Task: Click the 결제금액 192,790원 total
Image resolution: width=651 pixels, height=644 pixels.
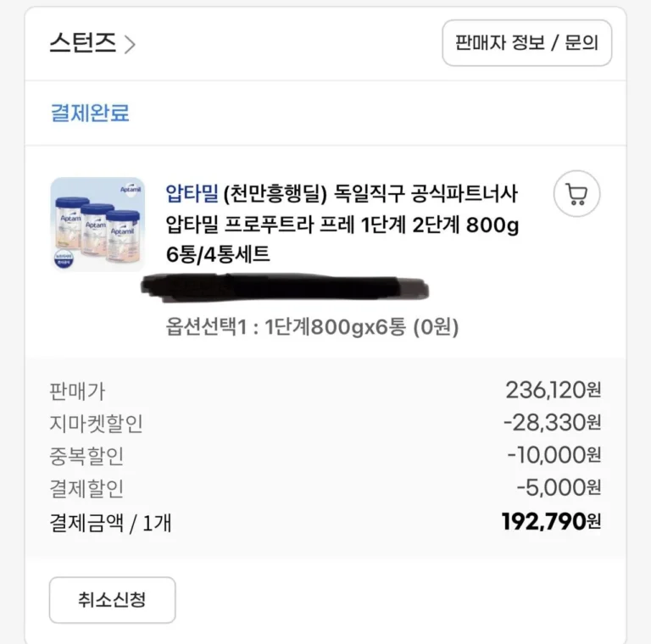Action: click(x=551, y=522)
